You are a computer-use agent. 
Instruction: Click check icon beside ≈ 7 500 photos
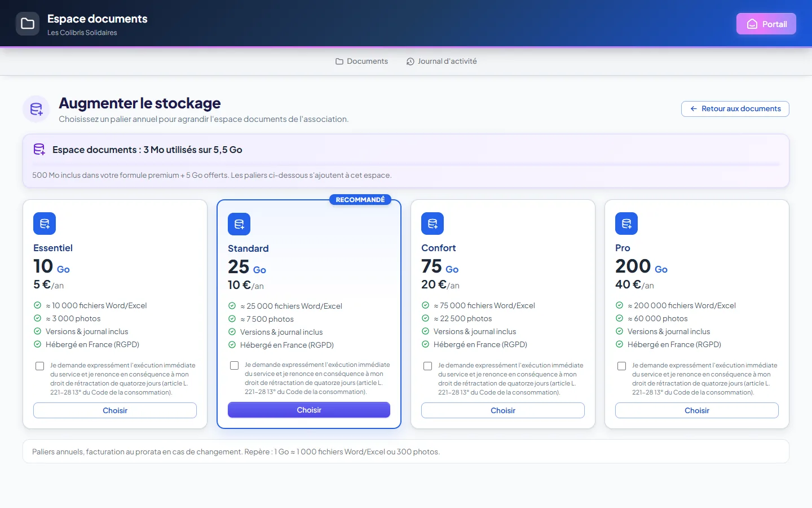tap(232, 319)
